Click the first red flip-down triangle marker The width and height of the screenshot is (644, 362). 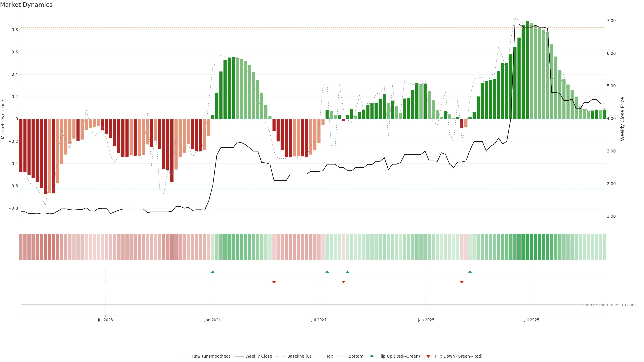pyautogui.click(x=274, y=282)
